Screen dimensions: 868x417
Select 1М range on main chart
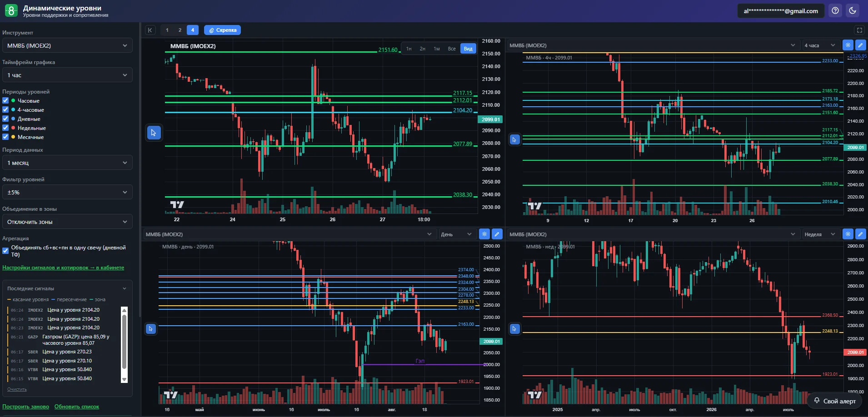click(x=437, y=49)
